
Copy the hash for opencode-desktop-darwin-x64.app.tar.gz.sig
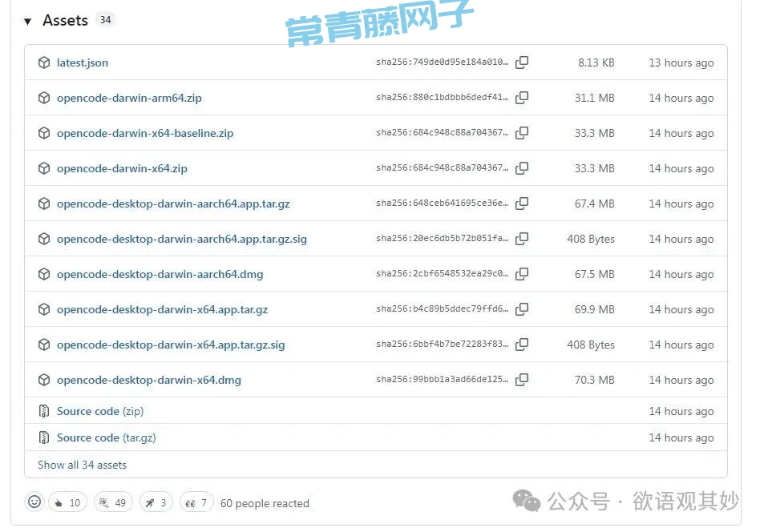click(522, 345)
